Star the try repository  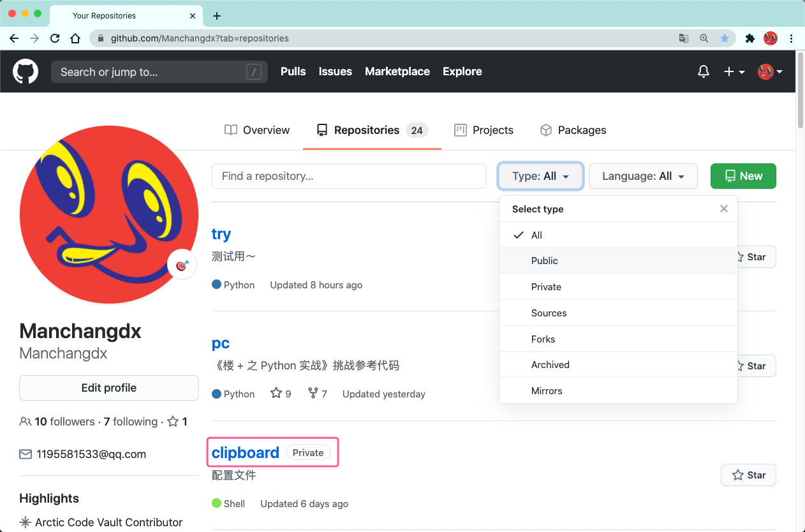click(750, 257)
